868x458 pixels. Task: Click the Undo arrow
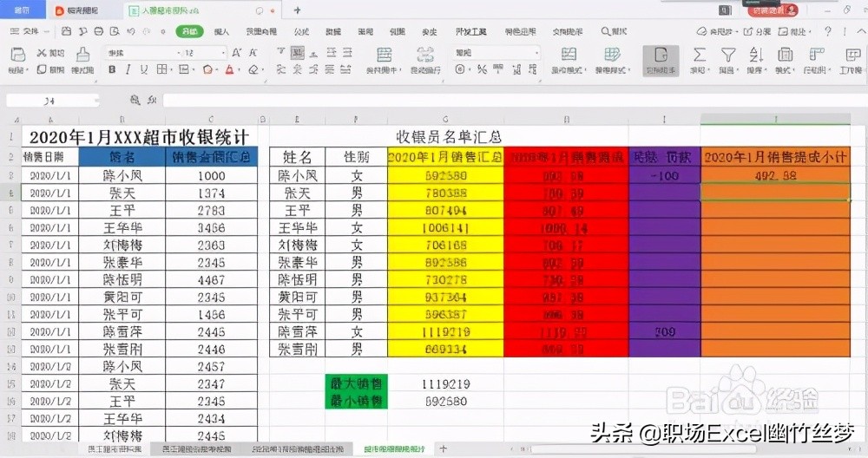pyautogui.click(x=131, y=31)
